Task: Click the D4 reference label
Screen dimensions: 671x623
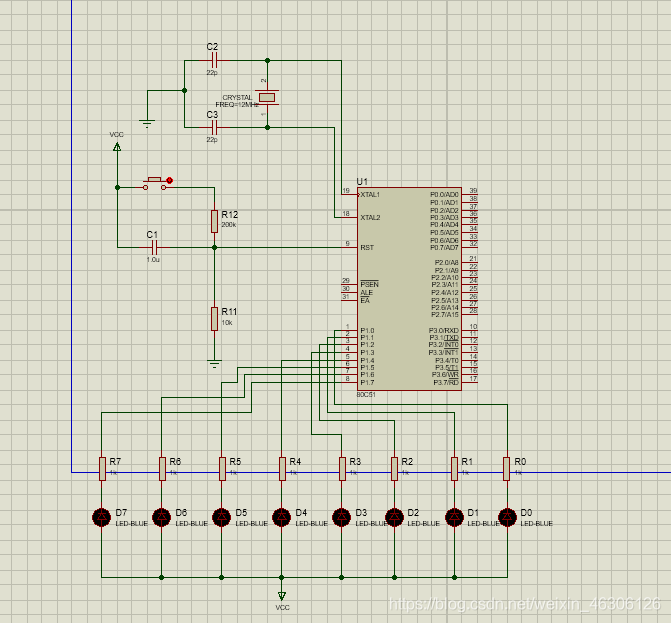Action: click(x=301, y=513)
